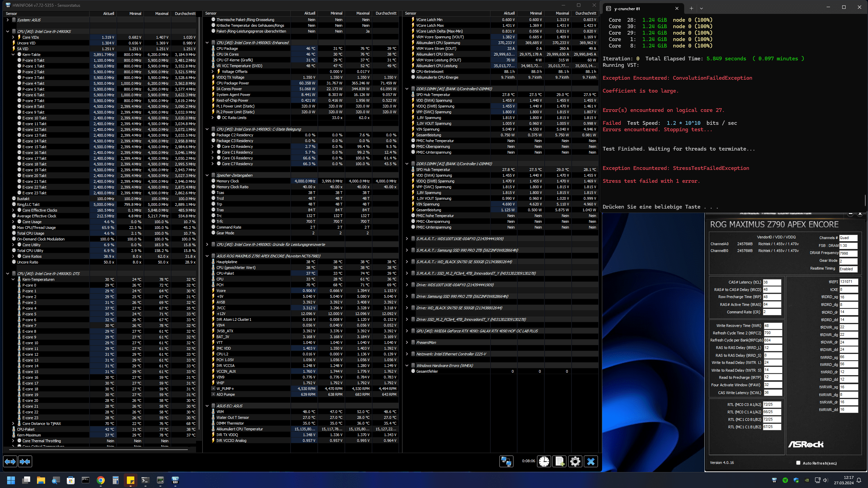The height and width of the screenshot is (488, 868).
Task: Open Sticky Notes in the taskbar
Action: 131,480
